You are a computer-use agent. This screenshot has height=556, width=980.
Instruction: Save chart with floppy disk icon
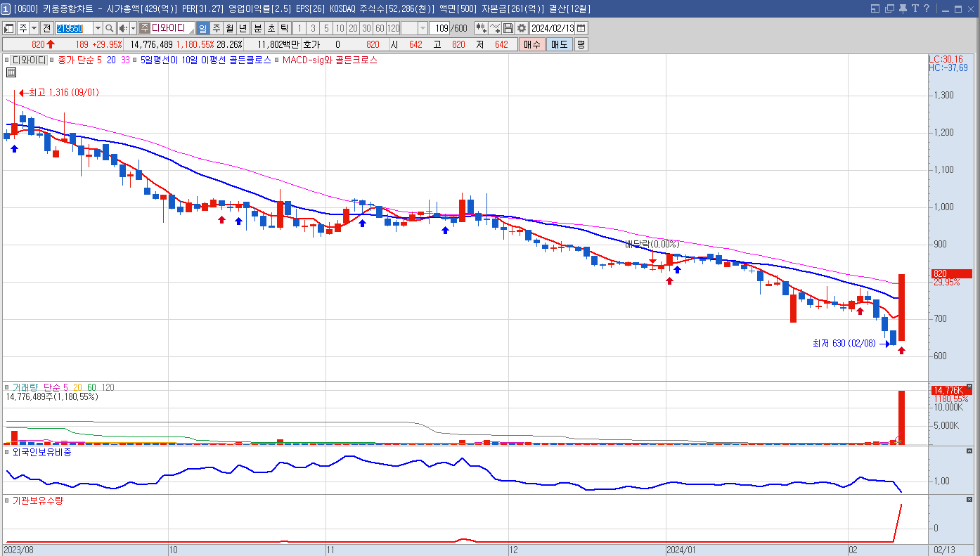coord(508,28)
